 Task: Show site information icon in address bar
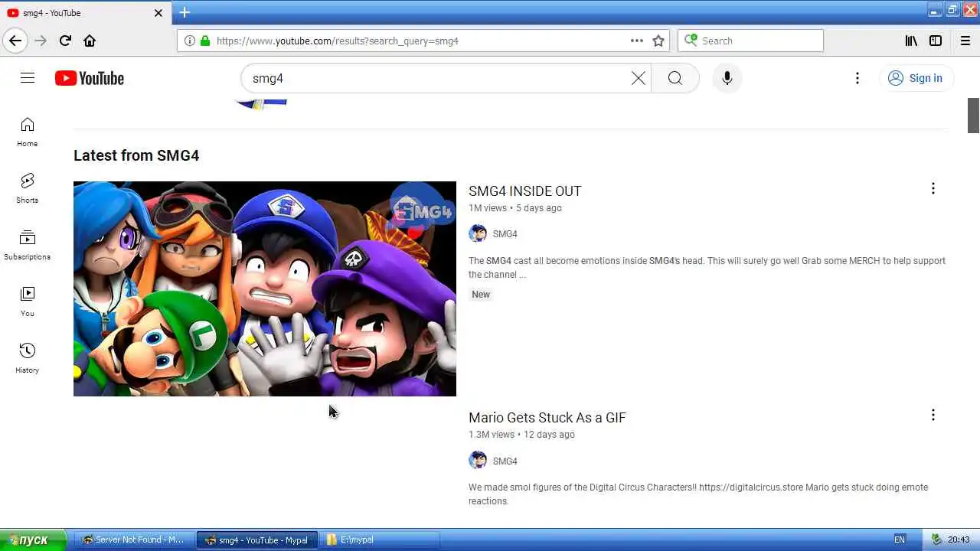189,41
